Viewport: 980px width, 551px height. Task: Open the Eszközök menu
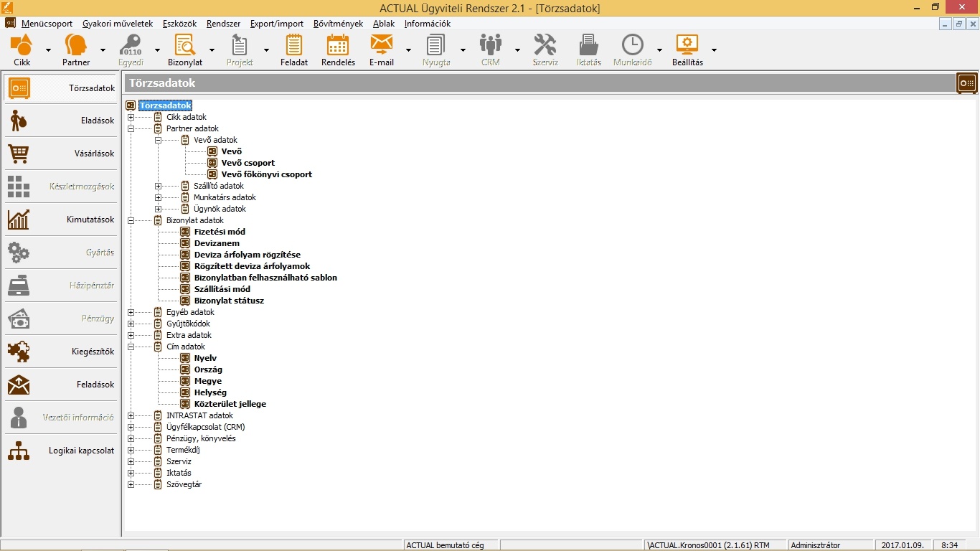click(x=179, y=24)
